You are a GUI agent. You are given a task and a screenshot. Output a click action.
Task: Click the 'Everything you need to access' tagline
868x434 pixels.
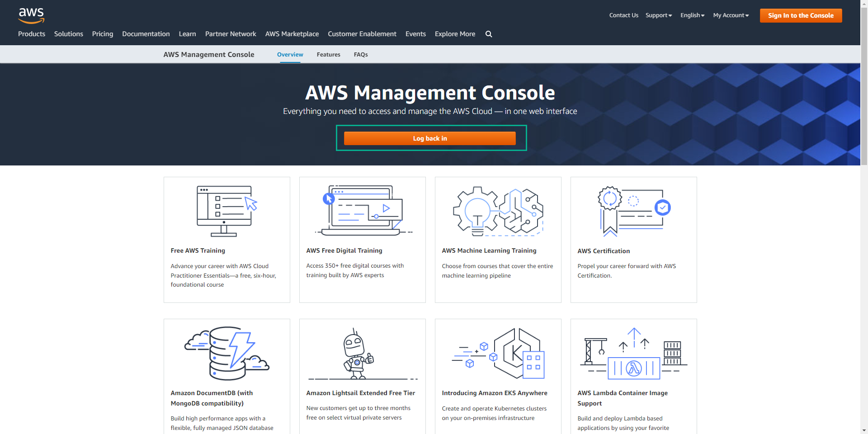[430, 111]
